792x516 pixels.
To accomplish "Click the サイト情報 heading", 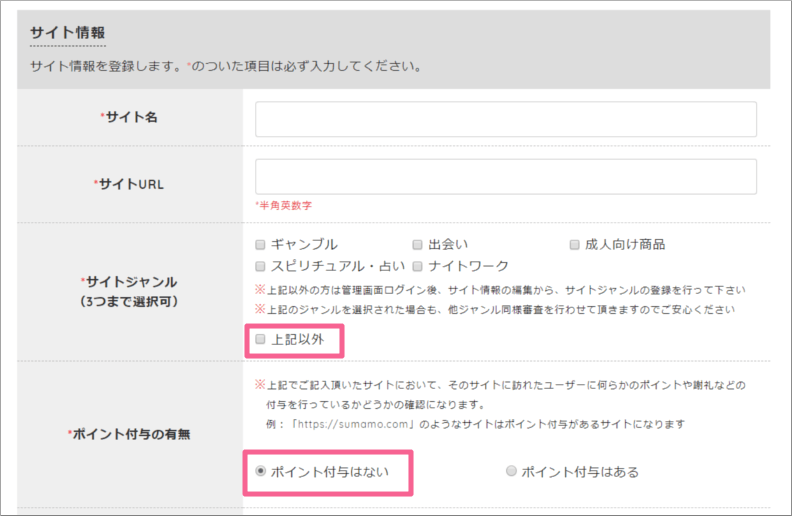I will [x=68, y=33].
